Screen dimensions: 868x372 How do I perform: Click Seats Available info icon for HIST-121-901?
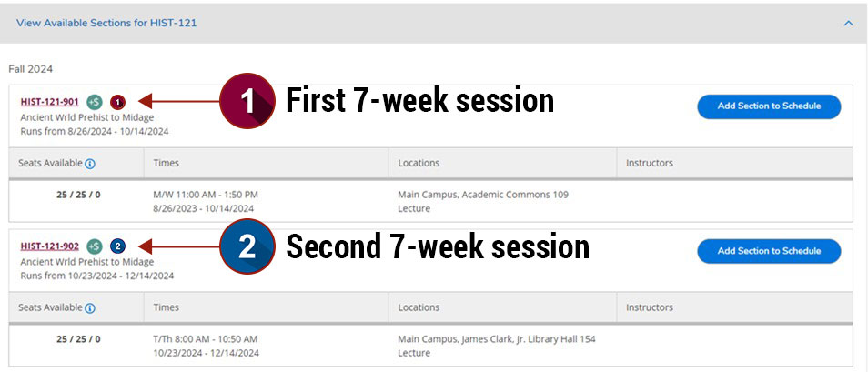[x=90, y=164]
